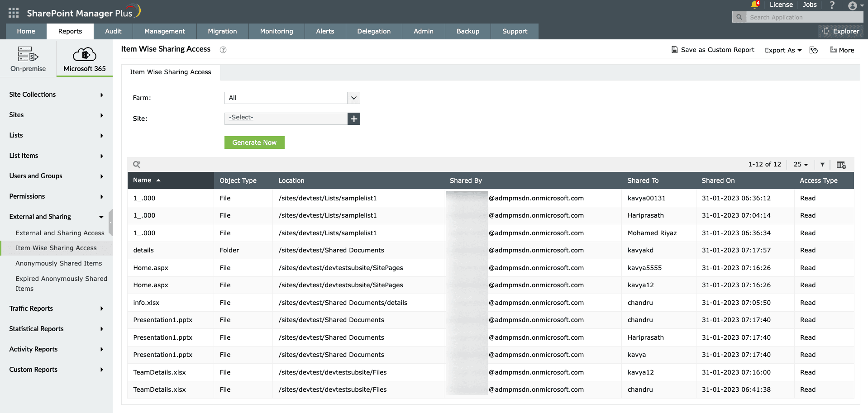
Task: Open the app launcher grid icon
Action: tap(14, 13)
